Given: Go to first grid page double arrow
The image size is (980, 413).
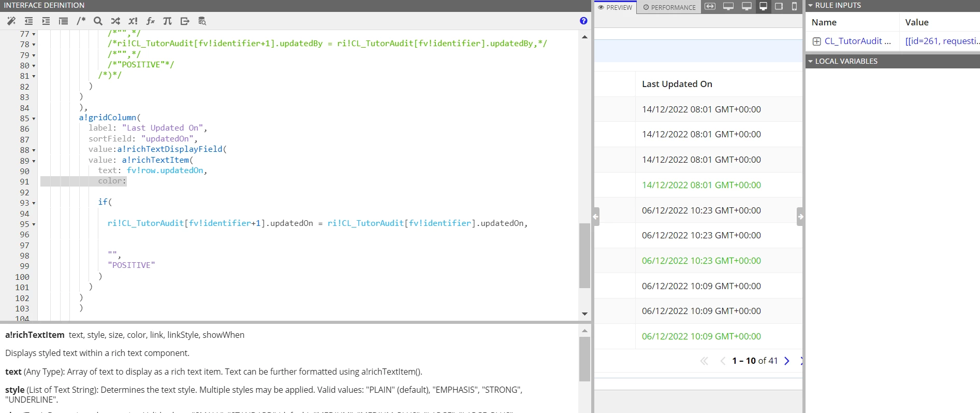Looking at the screenshot, I should pyautogui.click(x=704, y=361).
